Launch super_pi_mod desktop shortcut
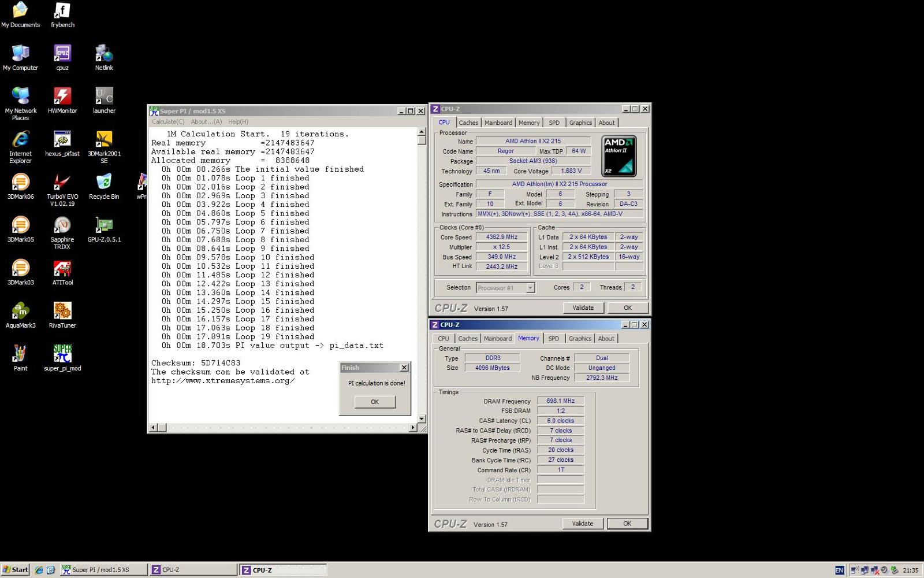924x578 pixels. (x=62, y=358)
